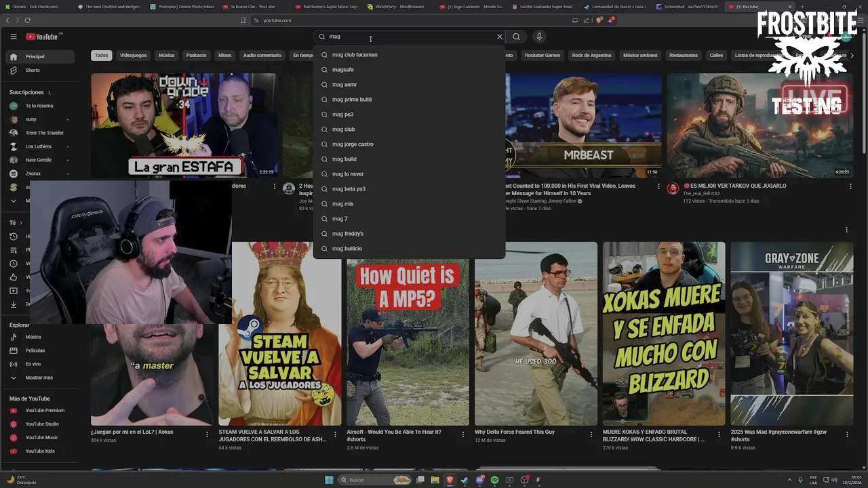Go to Principal in the sidebar
Image resolution: width=868 pixels, height=488 pixels.
41,57
